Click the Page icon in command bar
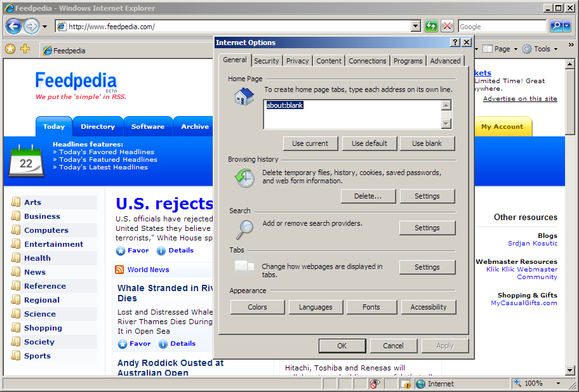The image size is (579, 392). click(488, 49)
